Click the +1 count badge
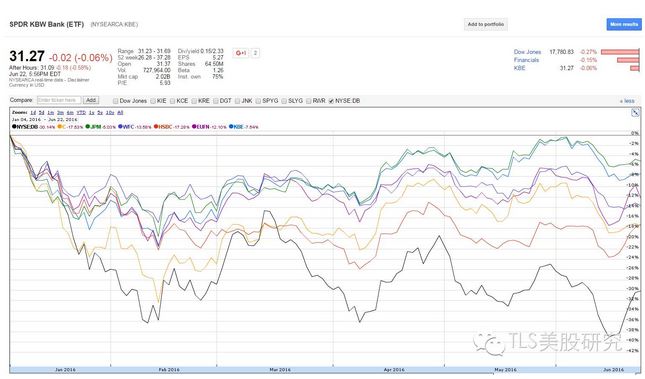The image size is (645, 379). point(255,53)
